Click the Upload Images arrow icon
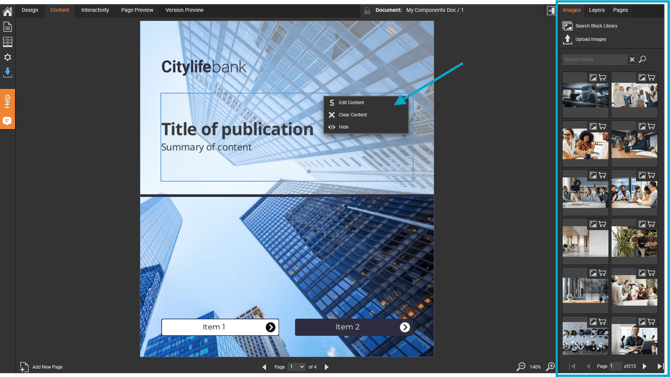The height and width of the screenshot is (377, 670). pyautogui.click(x=567, y=39)
